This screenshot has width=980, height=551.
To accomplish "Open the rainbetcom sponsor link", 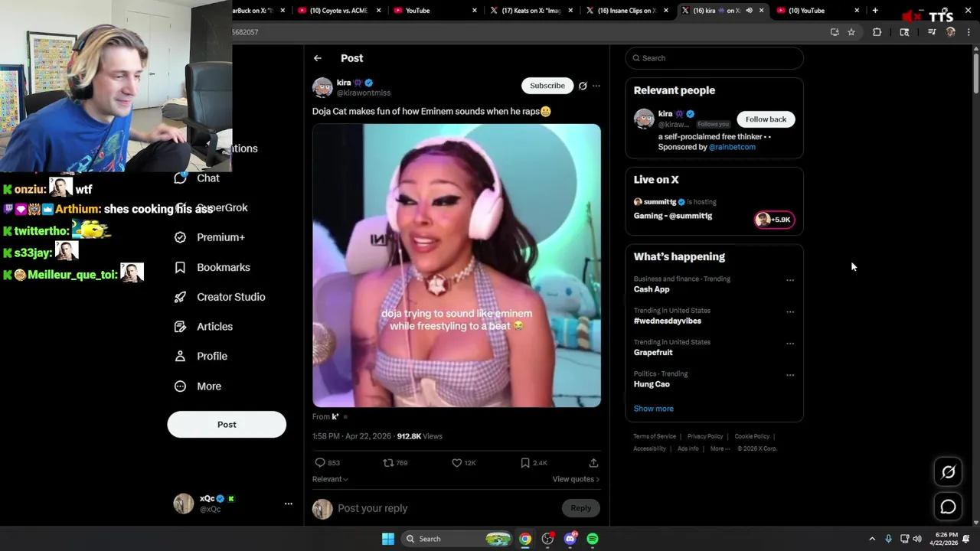I will pyautogui.click(x=732, y=147).
